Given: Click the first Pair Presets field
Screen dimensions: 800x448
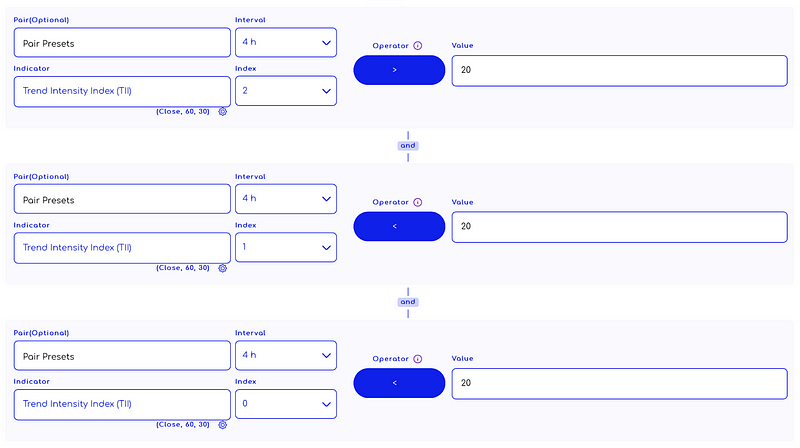Looking at the screenshot, I should coord(122,43).
